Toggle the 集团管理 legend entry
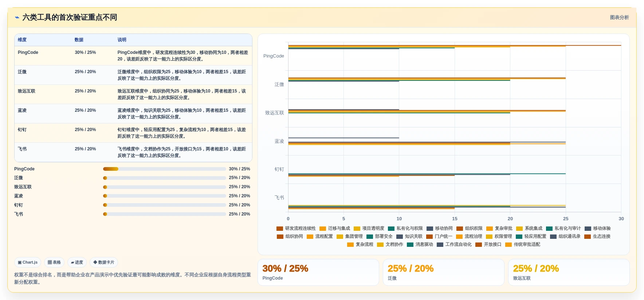 [350, 236]
